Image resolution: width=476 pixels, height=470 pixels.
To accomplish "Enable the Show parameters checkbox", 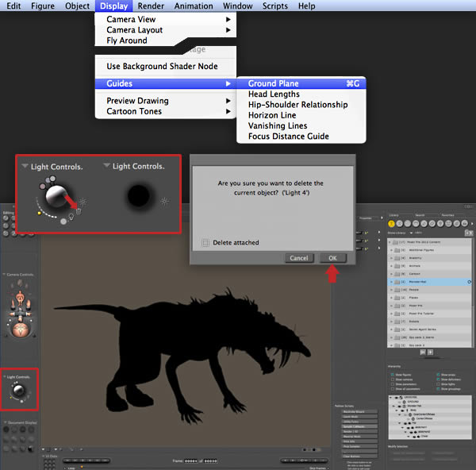I will tap(393, 384).
